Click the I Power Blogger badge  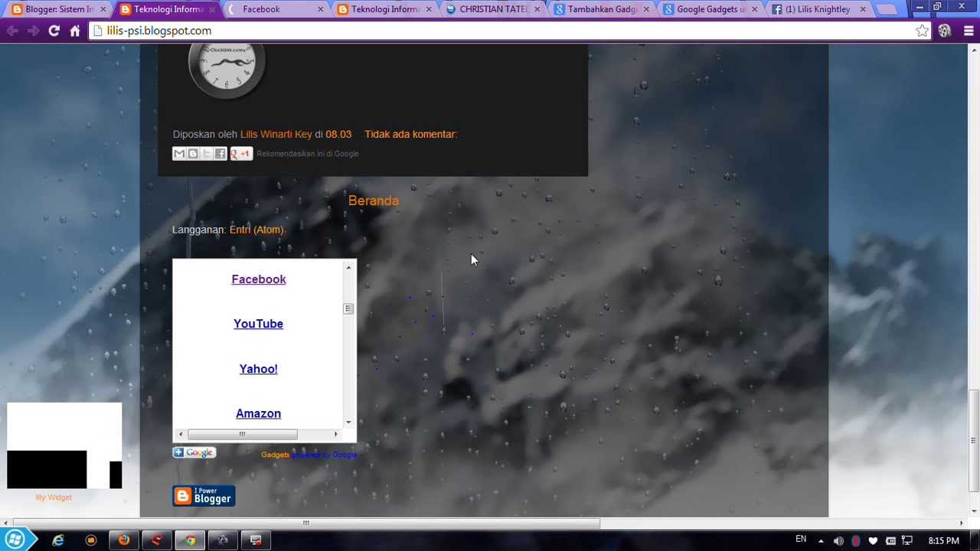(x=204, y=496)
